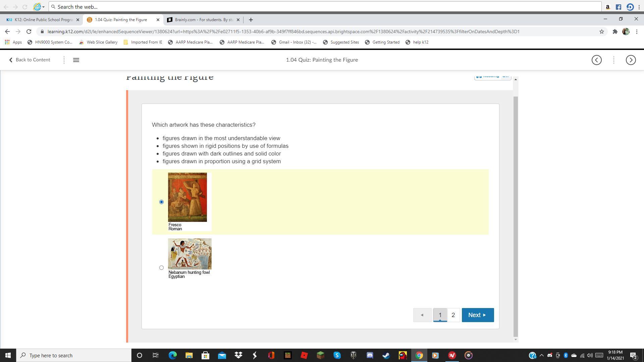Go to previous activity with left circle arrow
The height and width of the screenshot is (362, 644).
click(x=596, y=60)
